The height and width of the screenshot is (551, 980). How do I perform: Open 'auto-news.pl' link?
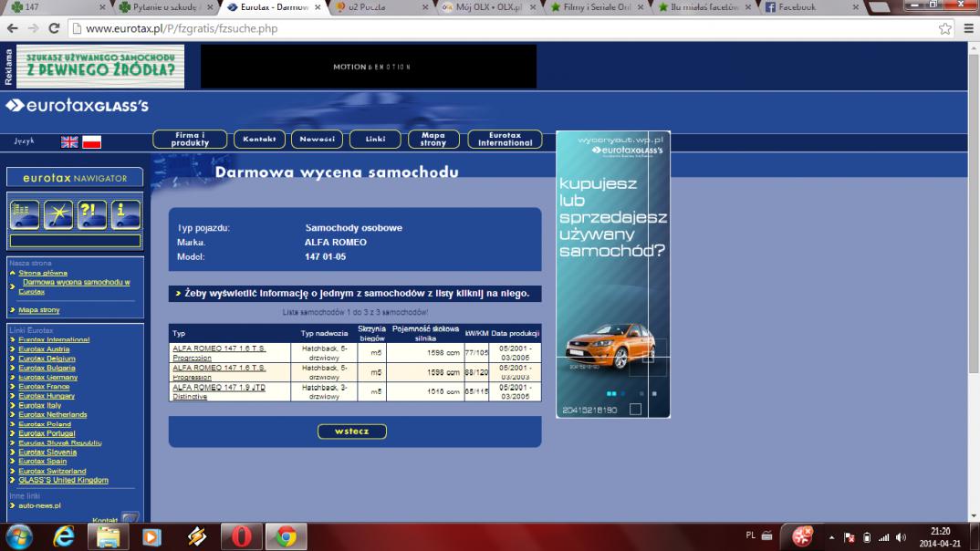39,505
